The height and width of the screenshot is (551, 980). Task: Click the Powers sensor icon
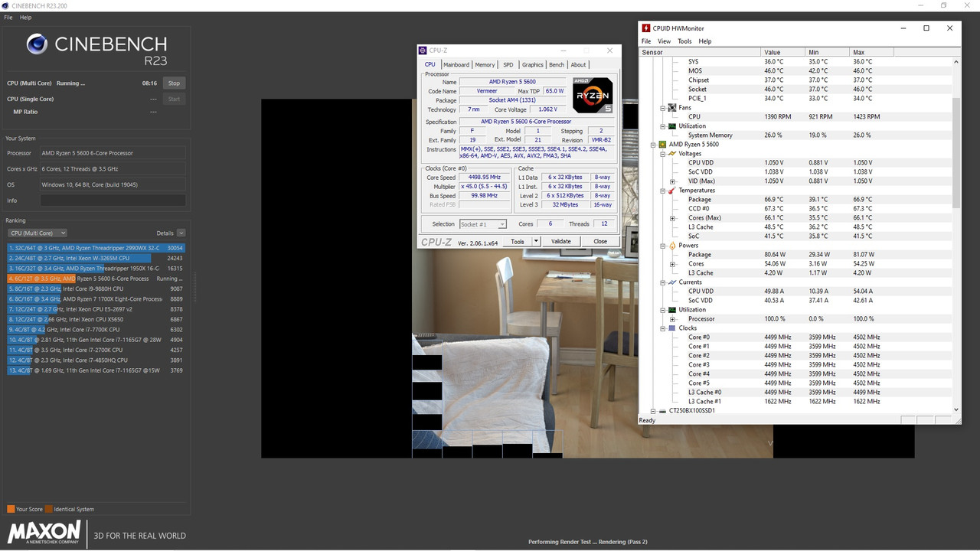[671, 245]
